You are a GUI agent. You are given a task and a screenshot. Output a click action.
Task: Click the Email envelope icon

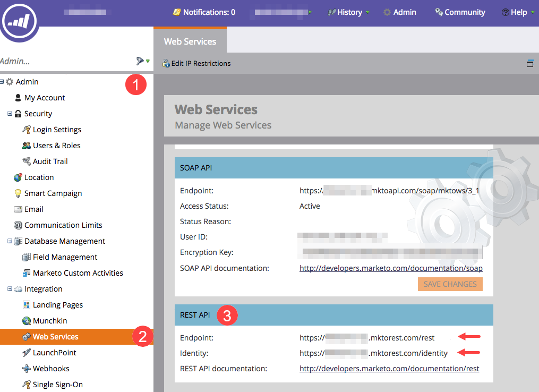click(x=18, y=209)
